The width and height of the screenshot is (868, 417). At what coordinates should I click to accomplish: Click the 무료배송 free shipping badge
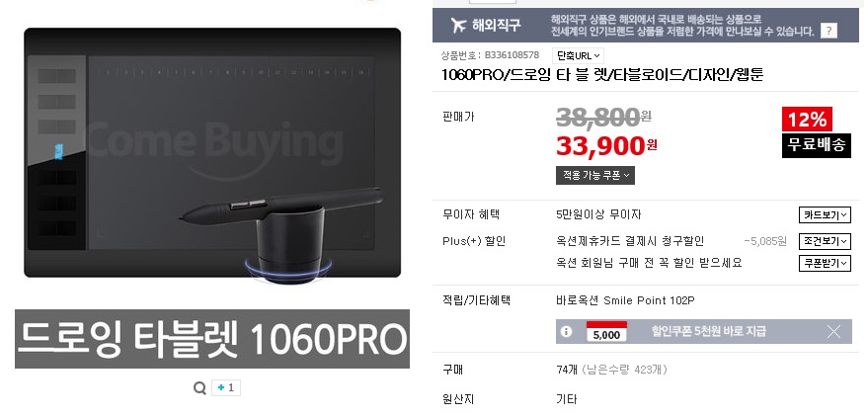tap(816, 145)
